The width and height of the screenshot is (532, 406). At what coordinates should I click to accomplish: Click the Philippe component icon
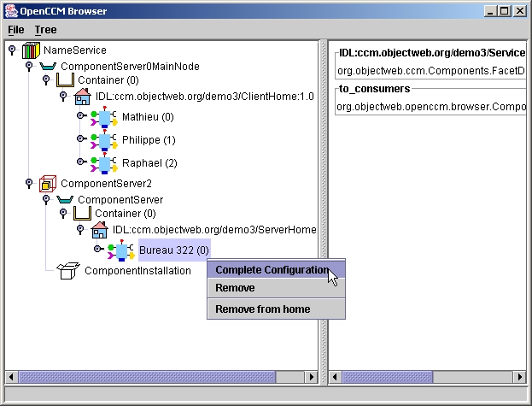tap(104, 140)
